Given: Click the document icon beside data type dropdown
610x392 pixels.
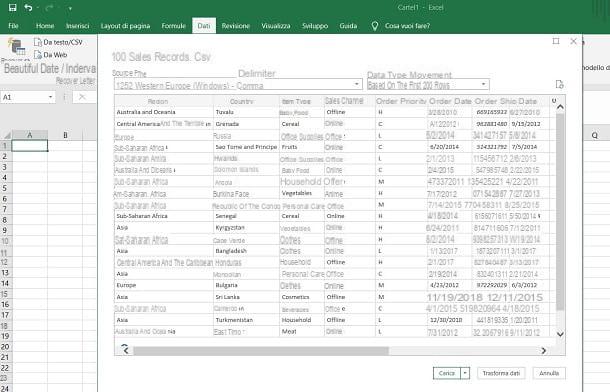Looking at the screenshot, I should pyautogui.click(x=559, y=84).
